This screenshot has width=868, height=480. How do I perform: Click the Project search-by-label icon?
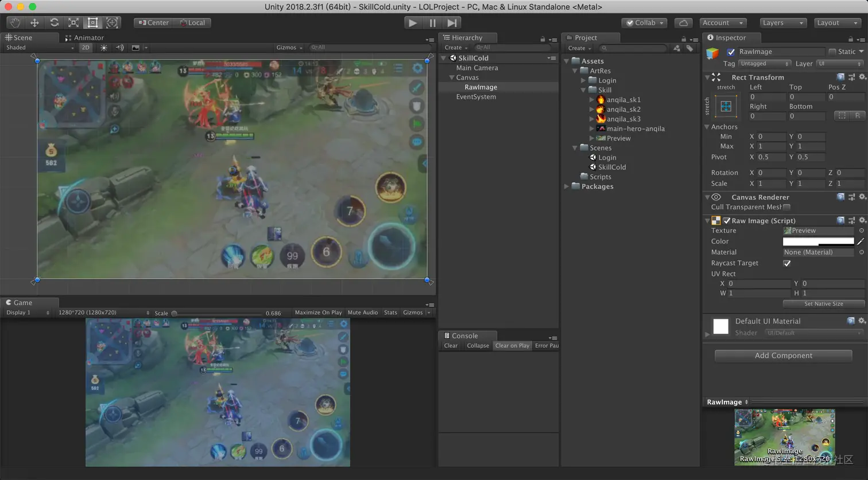click(689, 48)
